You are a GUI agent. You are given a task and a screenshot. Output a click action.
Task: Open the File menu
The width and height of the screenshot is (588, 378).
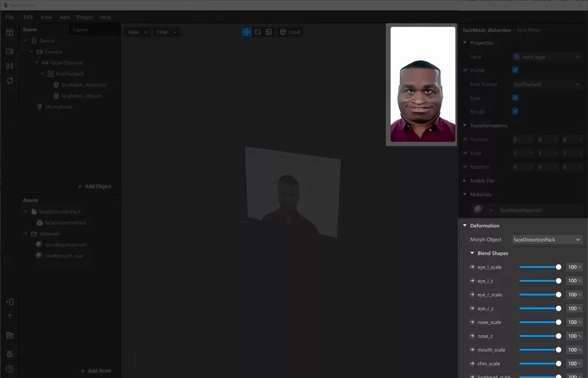click(x=10, y=17)
